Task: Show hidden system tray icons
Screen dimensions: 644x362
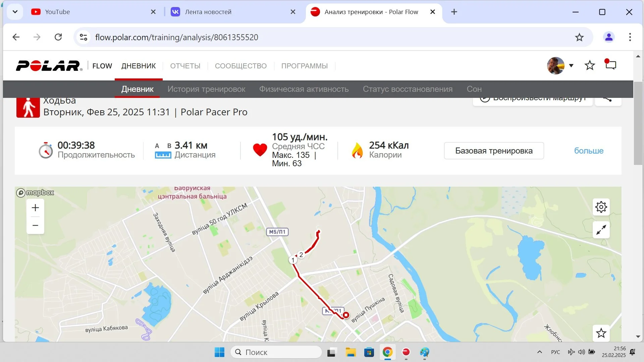Action: pyautogui.click(x=539, y=352)
